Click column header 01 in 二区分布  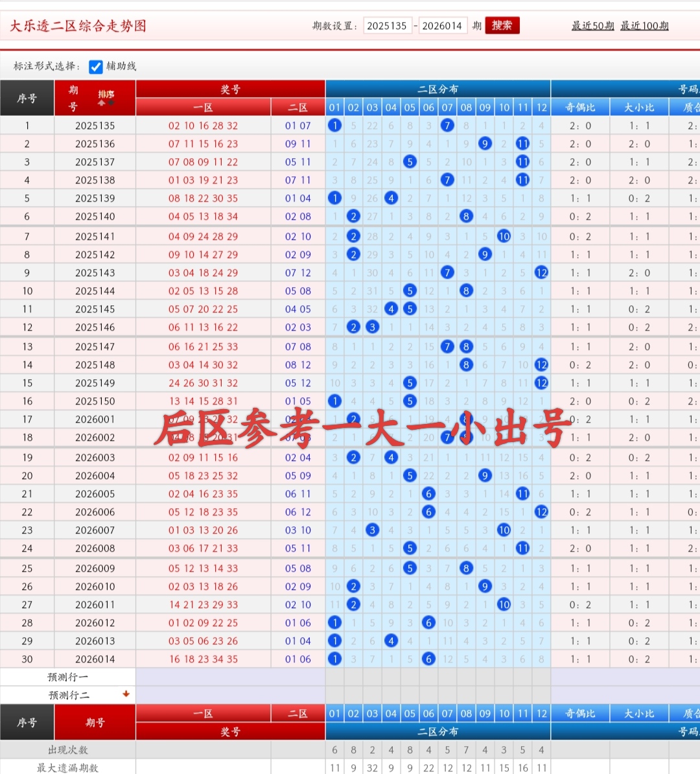click(x=334, y=107)
